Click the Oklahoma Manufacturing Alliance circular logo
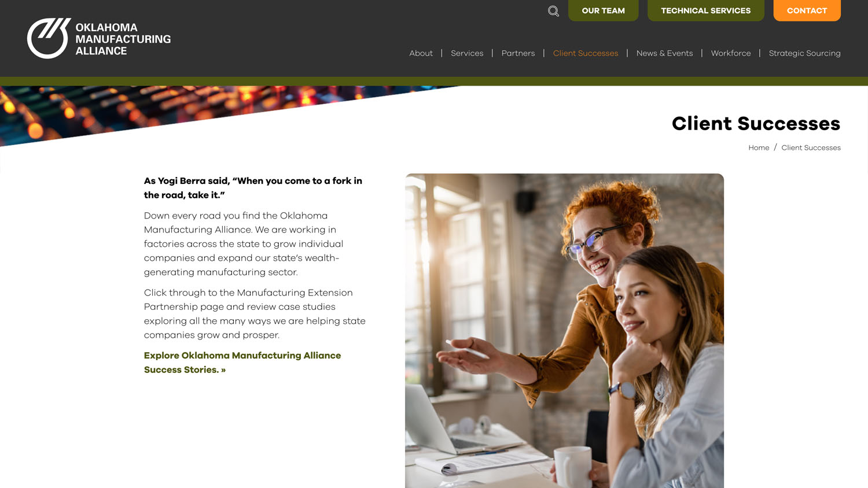 49,38
